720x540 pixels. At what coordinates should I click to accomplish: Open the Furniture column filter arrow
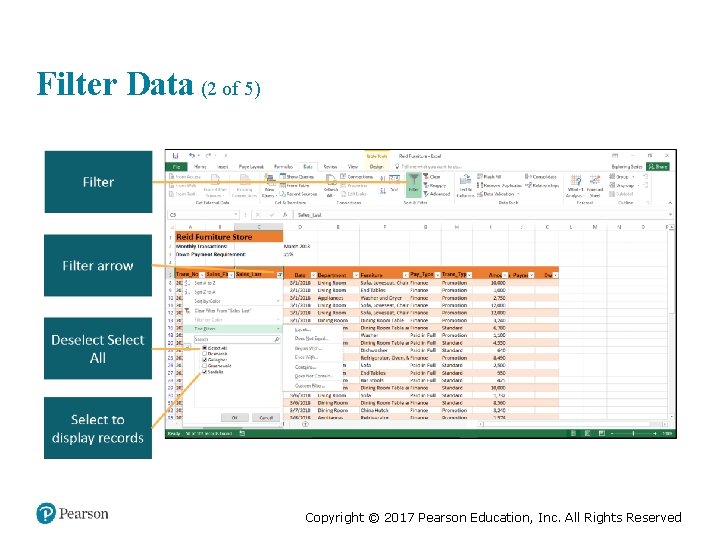point(405,275)
